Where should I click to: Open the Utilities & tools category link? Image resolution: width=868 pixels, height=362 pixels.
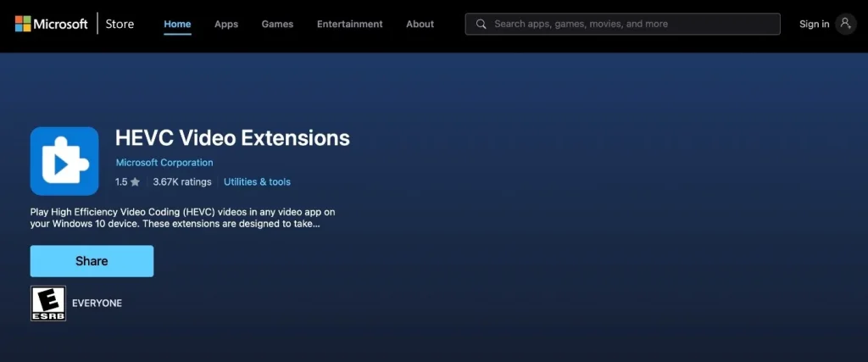[257, 181]
